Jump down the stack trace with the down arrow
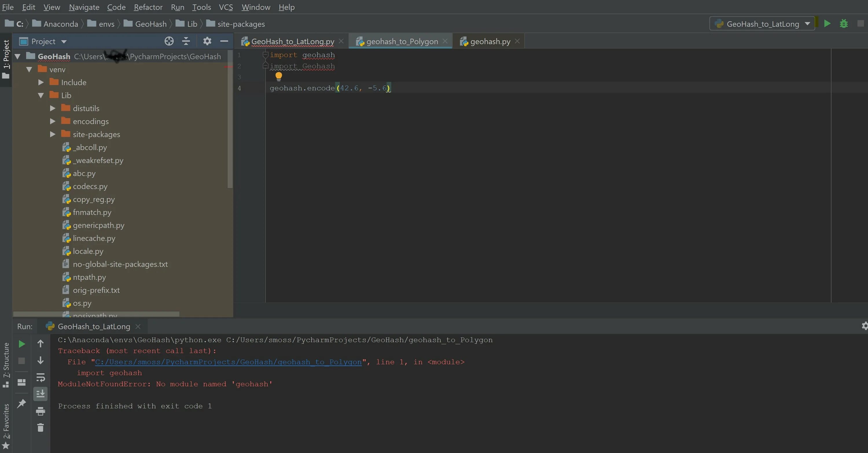This screenshot has width=868, height=453. tap(41, 360)
